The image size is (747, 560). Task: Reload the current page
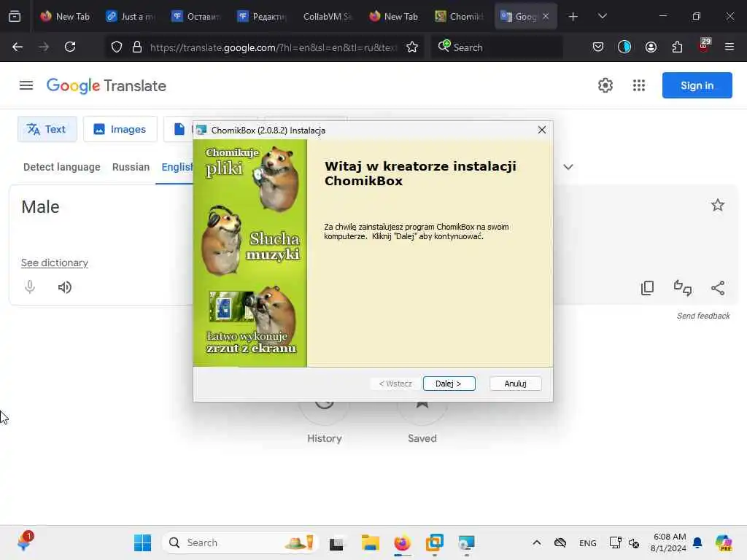pos(70,47)
